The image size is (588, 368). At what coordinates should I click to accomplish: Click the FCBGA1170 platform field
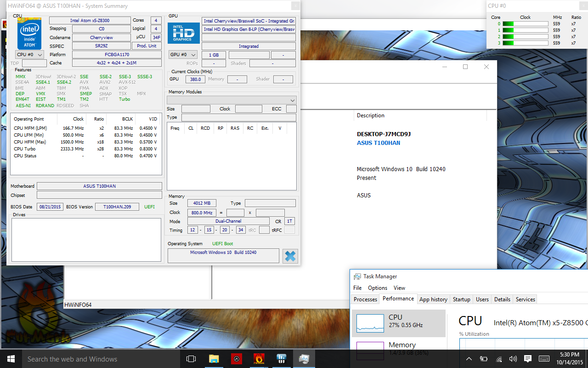click(117, 55)
